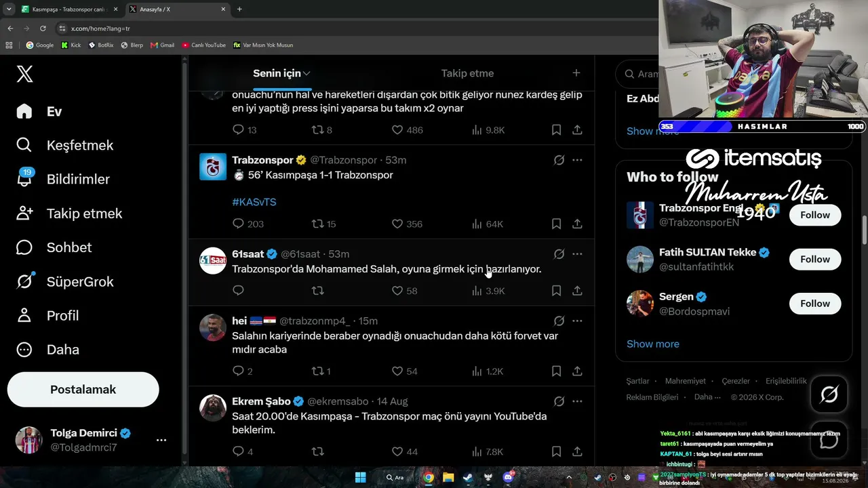Open more options on 61saat post
Screen dimensions: 868x488
[577, 254]
